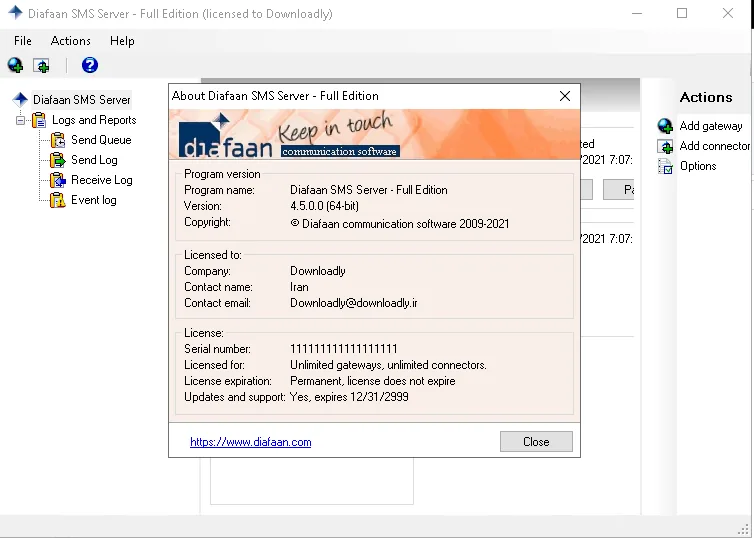This screenshot has height=538, width=754.
Task: Click 'Yes, expires 12/31/2999' text
Action: tap(349, 397)
